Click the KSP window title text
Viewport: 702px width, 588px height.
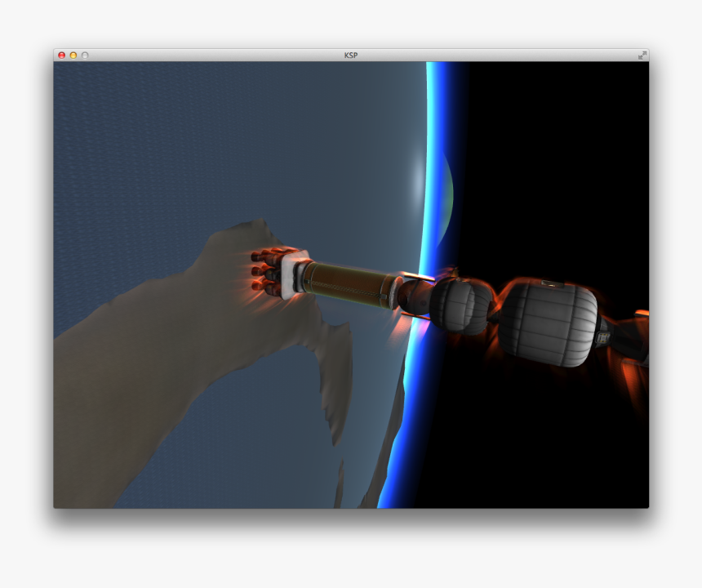point(351,55)
